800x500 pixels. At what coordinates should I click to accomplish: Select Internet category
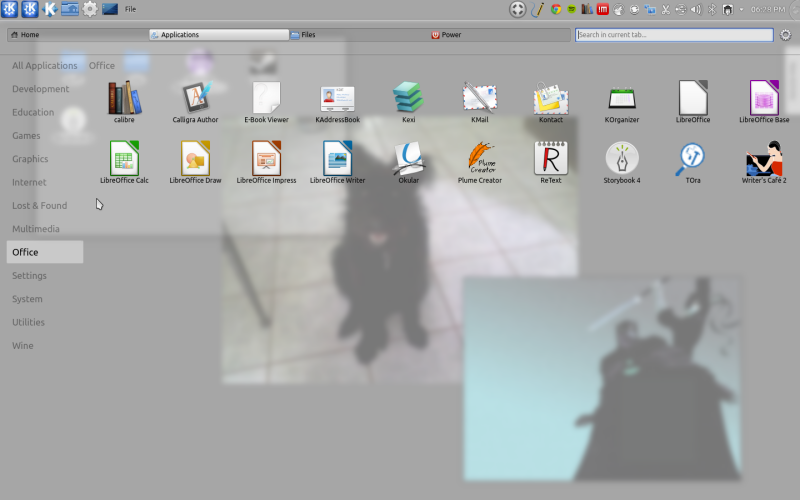click(45, 182)
